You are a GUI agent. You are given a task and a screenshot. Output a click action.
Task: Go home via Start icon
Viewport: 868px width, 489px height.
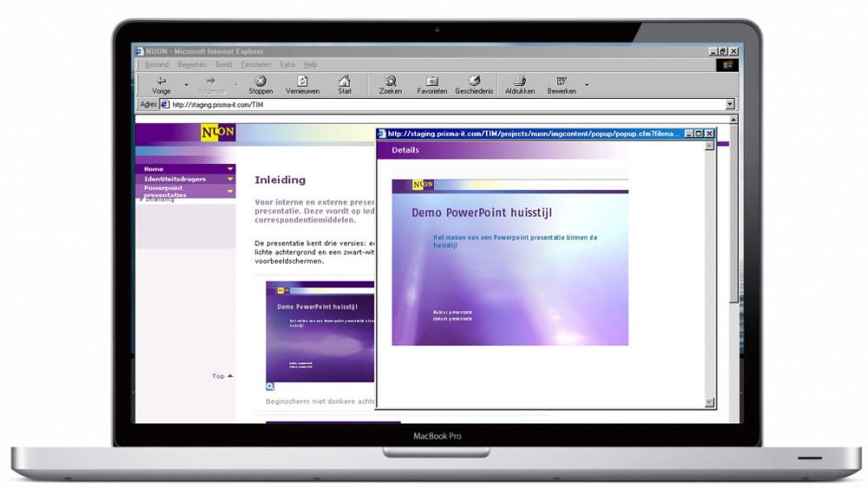tap(345, 85)
